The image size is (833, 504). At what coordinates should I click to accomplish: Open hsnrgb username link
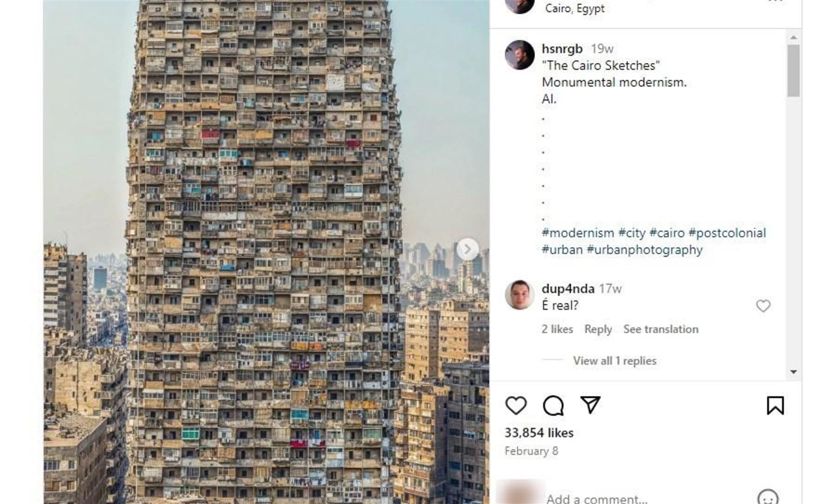click(562, 48)
